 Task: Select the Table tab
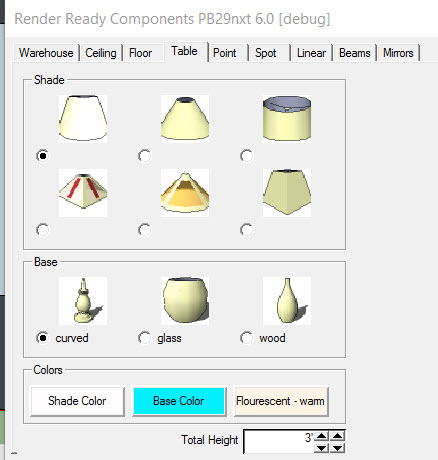pos(184,51)
